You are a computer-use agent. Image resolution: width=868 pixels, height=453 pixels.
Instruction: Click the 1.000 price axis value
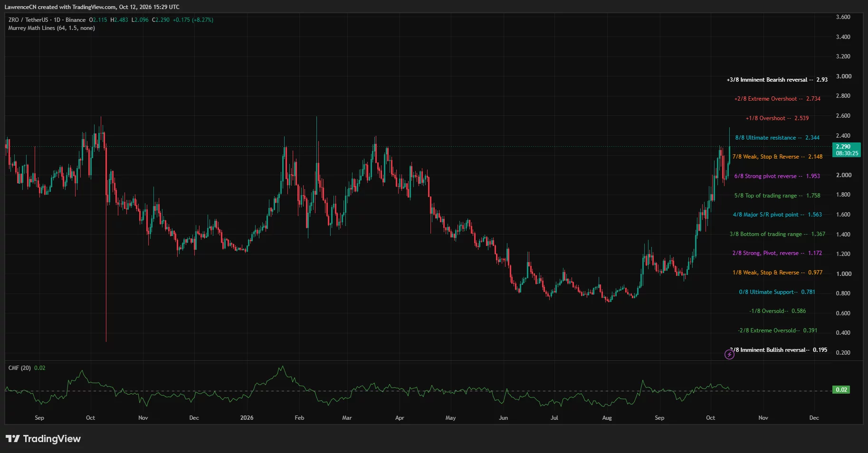pyautogui.click(x=843, y=274)
